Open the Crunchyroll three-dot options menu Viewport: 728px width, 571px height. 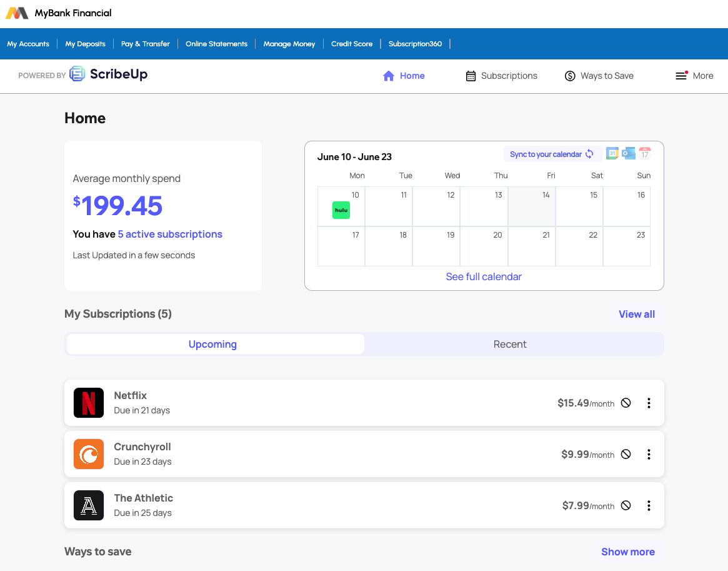(x=649, y=454)
